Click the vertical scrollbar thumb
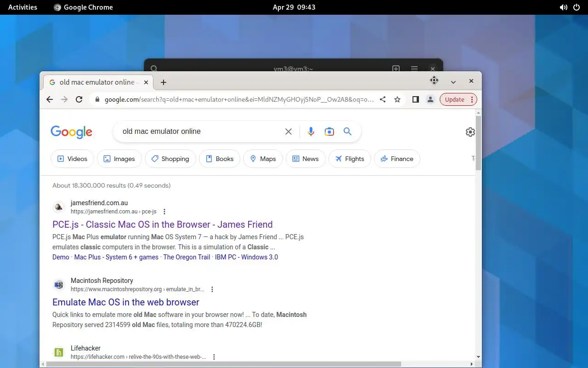This screenshot has width=588, height=368. pyautogui.click(x=479, y=143)
